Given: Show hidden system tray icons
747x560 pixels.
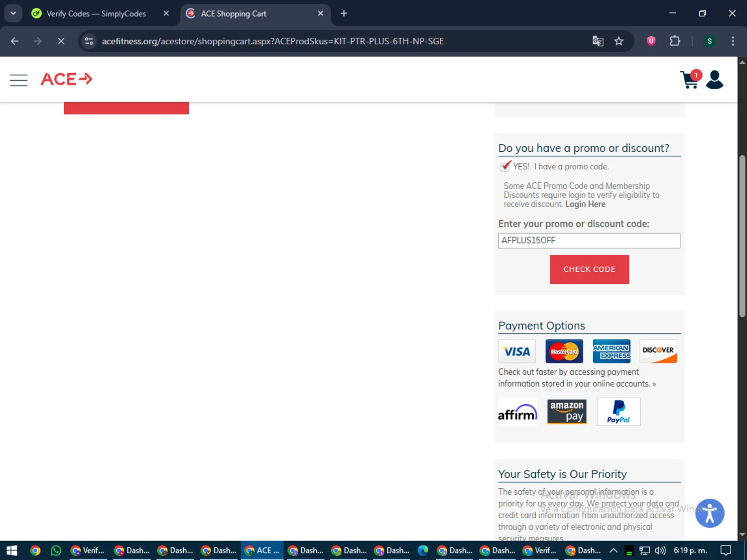Looking at the screenshot, I should coord(614,551).
